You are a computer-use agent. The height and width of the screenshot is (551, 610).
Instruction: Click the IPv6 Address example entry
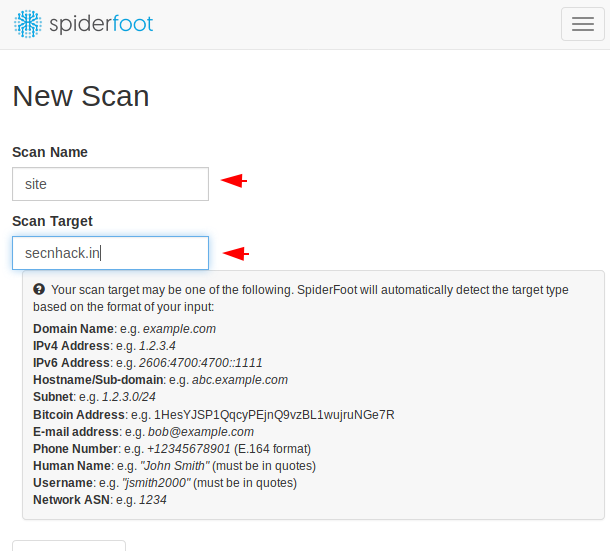point(200,363)
